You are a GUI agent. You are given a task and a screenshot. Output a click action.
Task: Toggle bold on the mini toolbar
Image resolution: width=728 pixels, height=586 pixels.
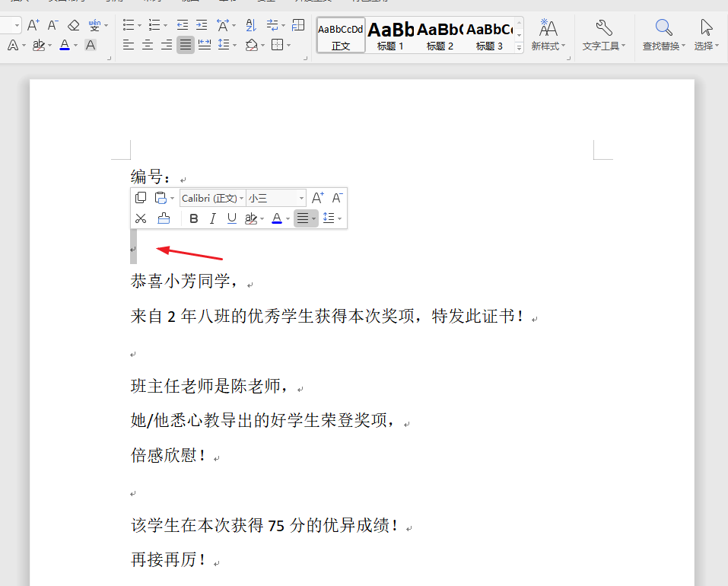tap(193, 218)
